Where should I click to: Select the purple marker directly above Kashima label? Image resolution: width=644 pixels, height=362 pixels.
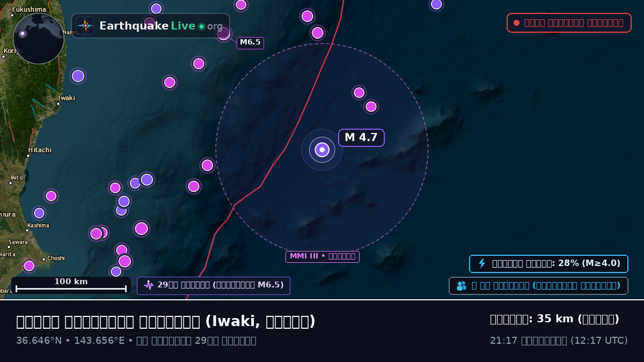tap(39, 213)
